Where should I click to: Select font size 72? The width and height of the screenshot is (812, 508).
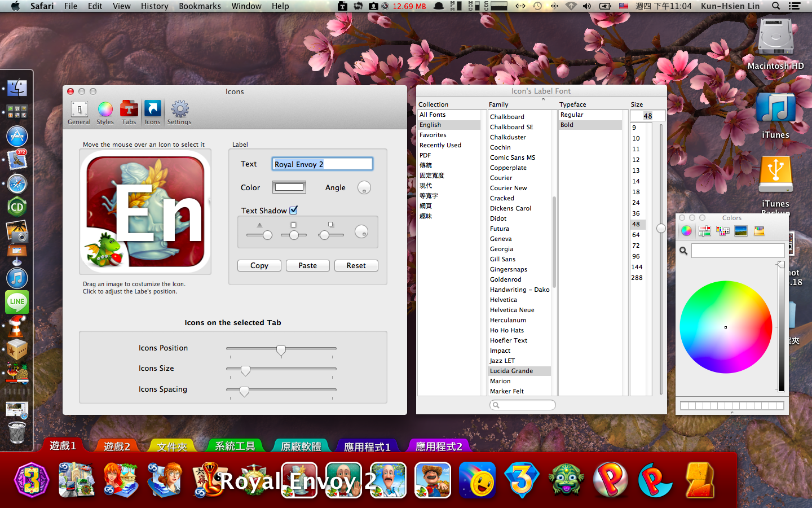point(638,246)
